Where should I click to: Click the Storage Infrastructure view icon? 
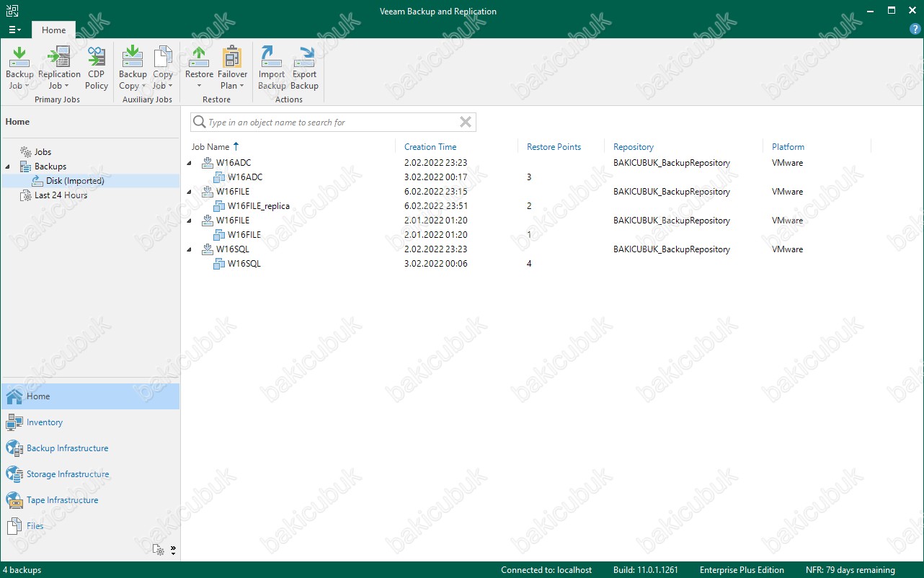[x=14, y=474]
